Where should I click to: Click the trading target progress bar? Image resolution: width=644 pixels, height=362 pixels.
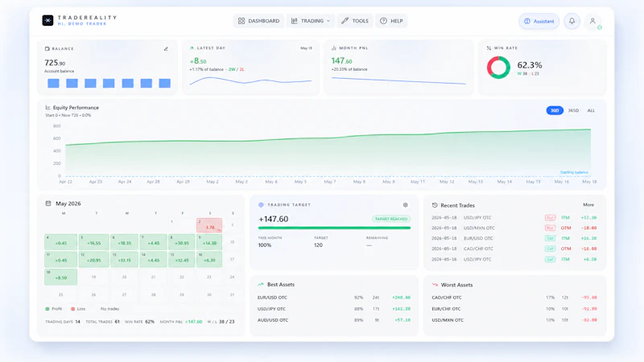[x=334, y=228]
